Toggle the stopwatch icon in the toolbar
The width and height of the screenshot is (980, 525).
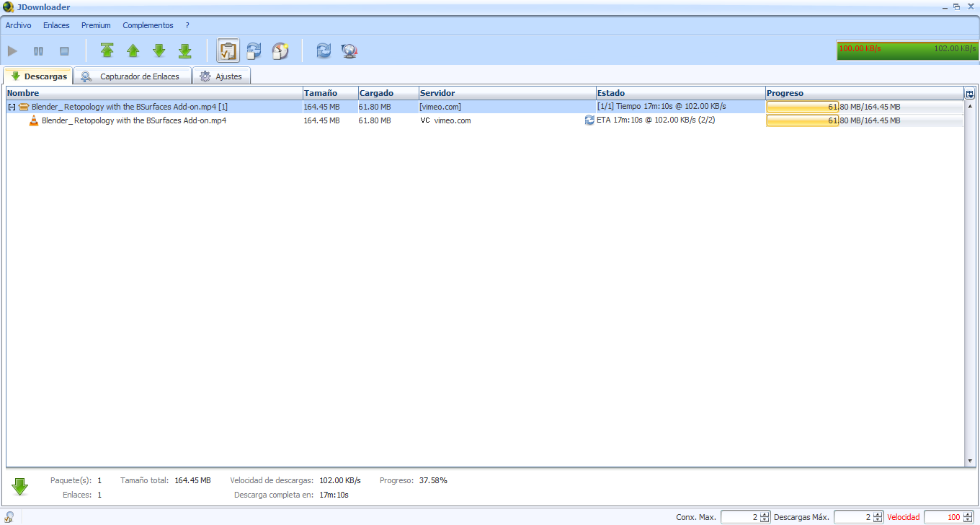coord(280,50)
